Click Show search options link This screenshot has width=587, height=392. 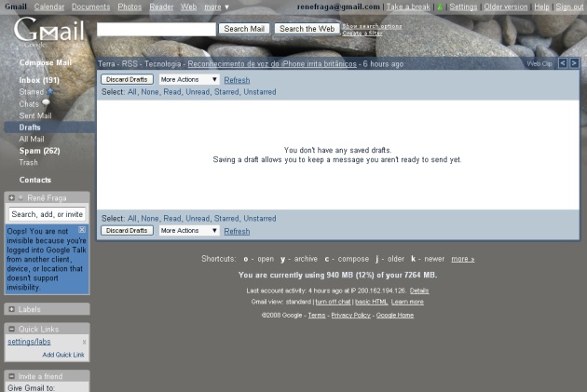click(x=372, y=26)
